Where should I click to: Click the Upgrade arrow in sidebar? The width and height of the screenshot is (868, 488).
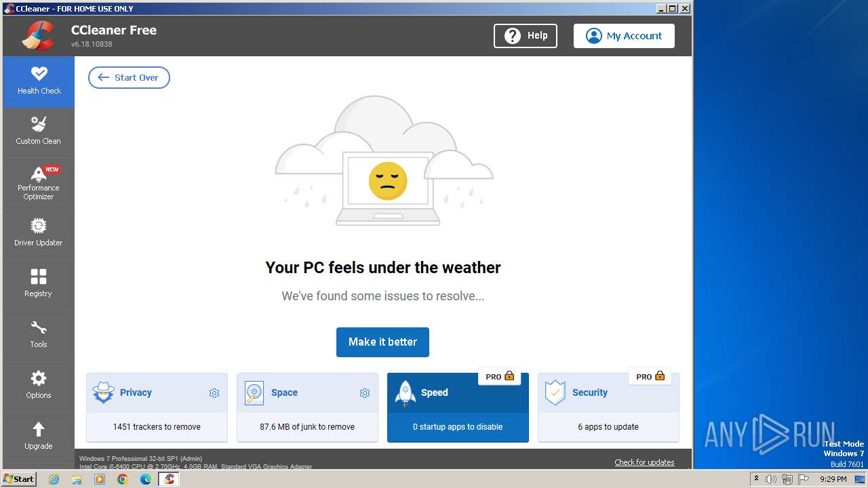39,429
